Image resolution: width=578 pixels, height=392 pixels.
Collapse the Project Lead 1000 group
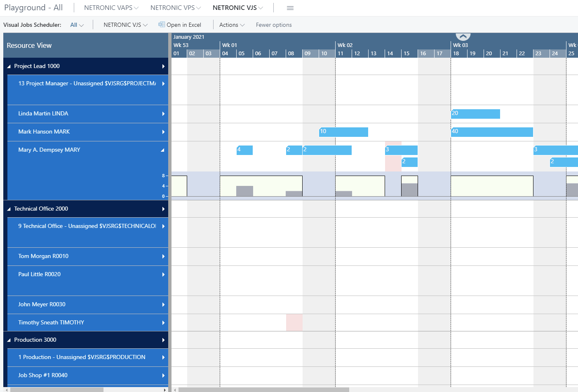[x=9, y=66]
